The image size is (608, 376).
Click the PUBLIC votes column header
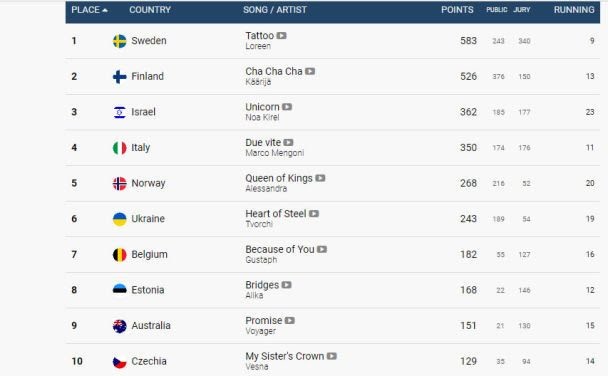click(497, 10)
